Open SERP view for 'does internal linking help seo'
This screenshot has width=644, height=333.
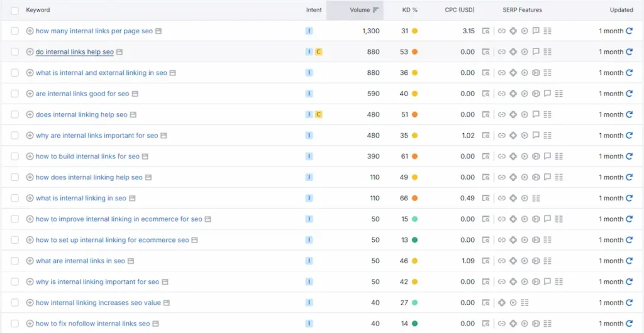(486, 114)
